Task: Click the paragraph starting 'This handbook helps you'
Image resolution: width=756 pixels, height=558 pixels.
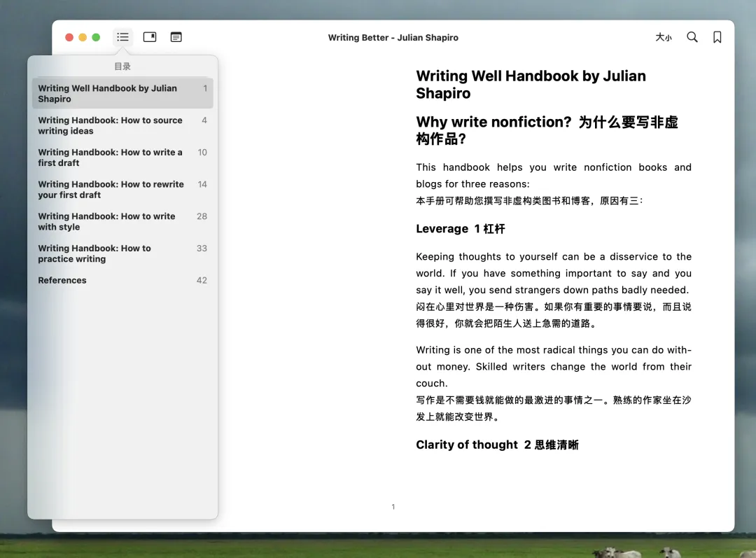Action: [554, 176]
